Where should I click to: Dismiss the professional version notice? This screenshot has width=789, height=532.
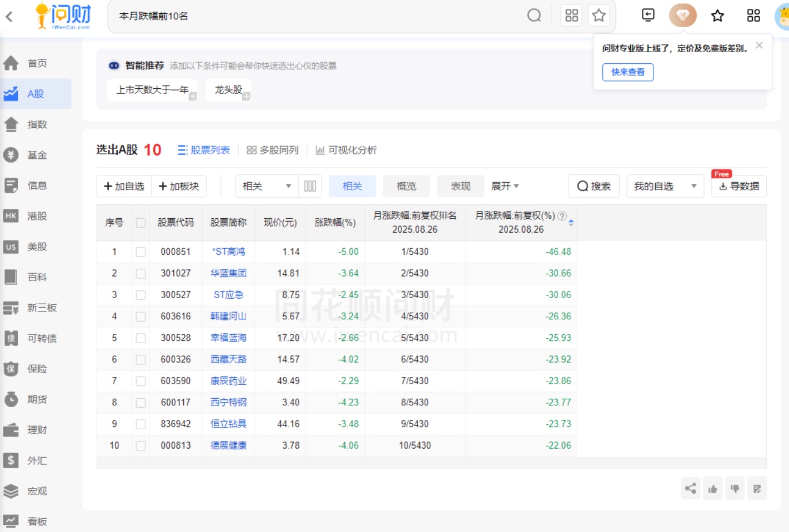click(759, 46)
